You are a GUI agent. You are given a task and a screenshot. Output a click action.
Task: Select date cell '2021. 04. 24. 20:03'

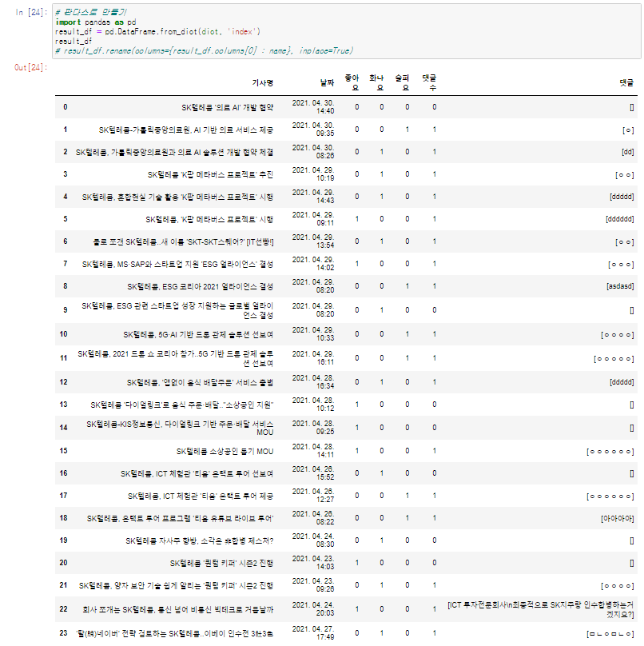click(x=313, y=609)
